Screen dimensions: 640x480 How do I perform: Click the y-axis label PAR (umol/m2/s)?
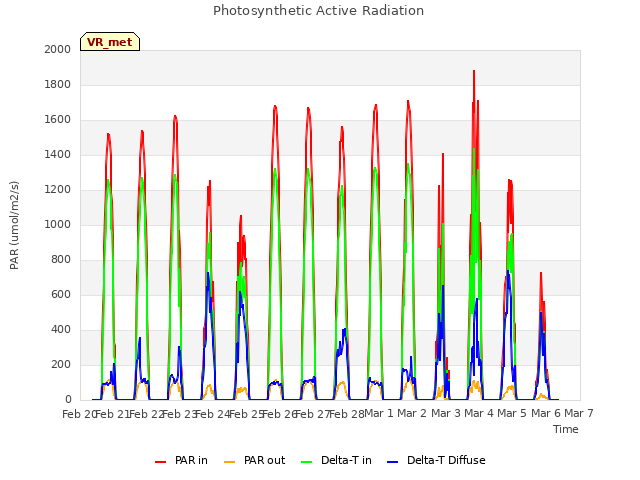point(14,225)
